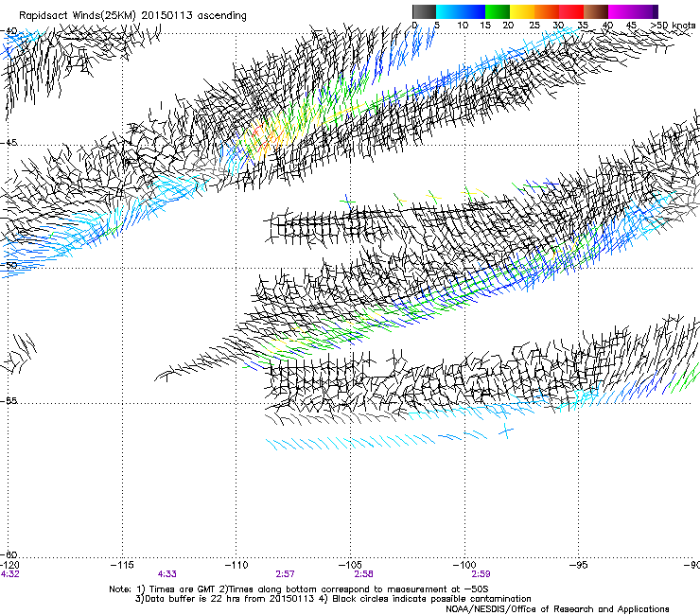
Task: Select the orange 25-30 knots color band
Action: tap(547, 11)
